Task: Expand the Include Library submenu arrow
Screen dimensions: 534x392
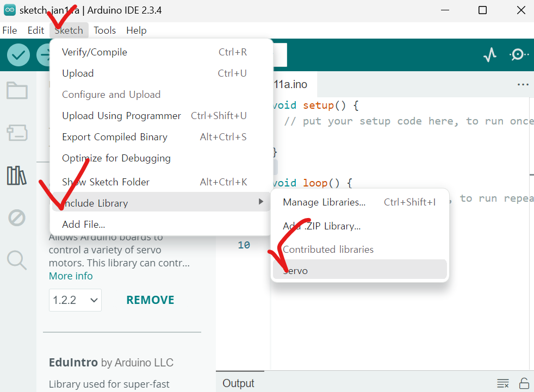Action: coord(261,202)
